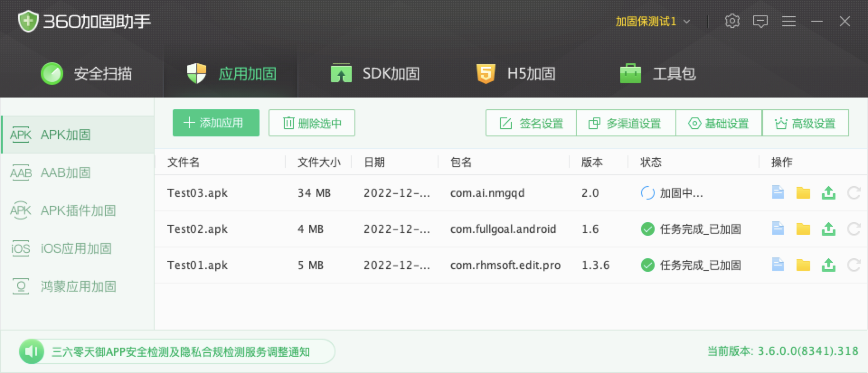
Task: Click package name com.fullgoal.android
Action: pyautogui.click(x=503, y=229)
